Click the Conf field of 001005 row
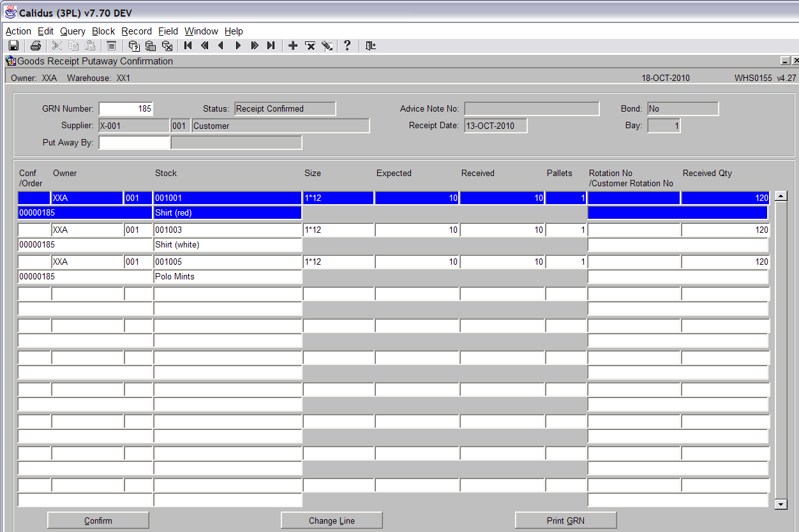Screen dimensions: 799x532 point(34,262)
